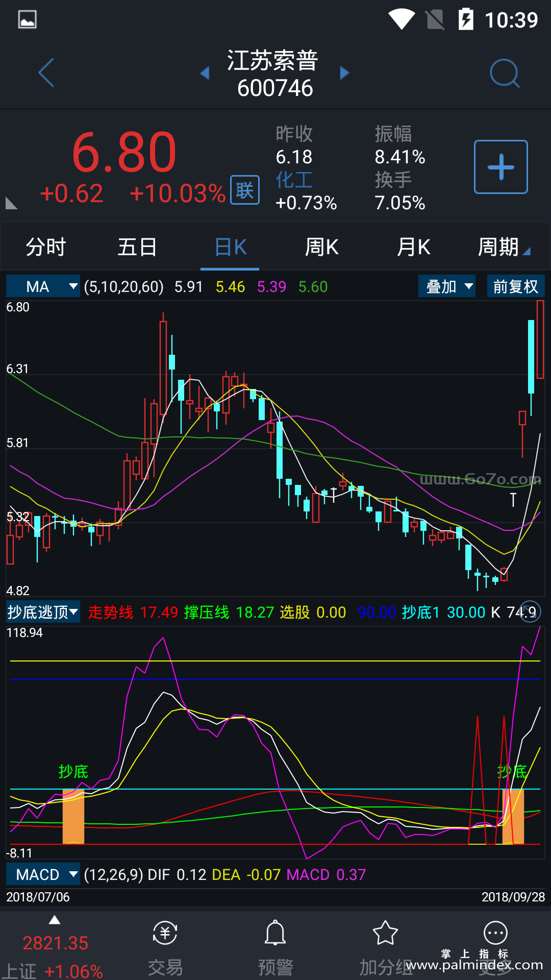Select the 月K tab

[x=414, y=247]
